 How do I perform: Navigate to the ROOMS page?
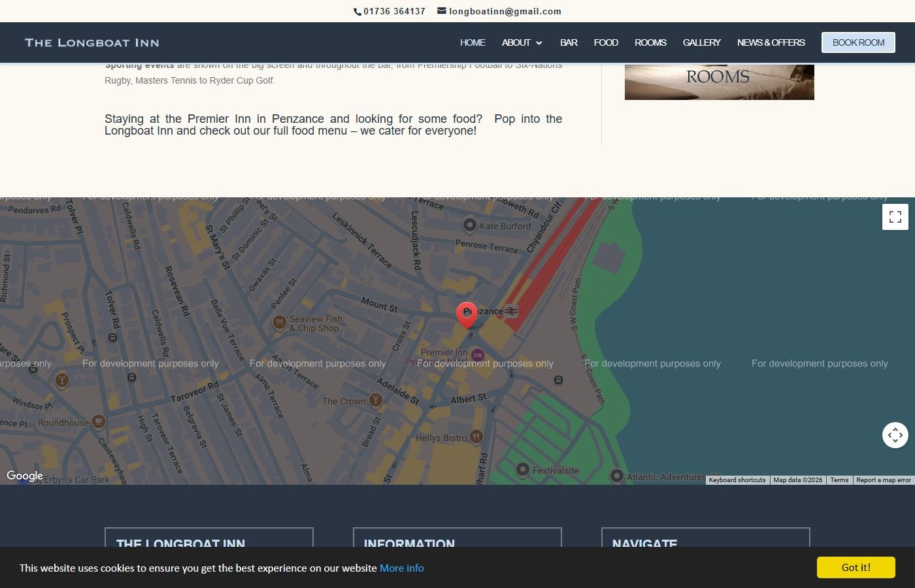tap(650, 42)
